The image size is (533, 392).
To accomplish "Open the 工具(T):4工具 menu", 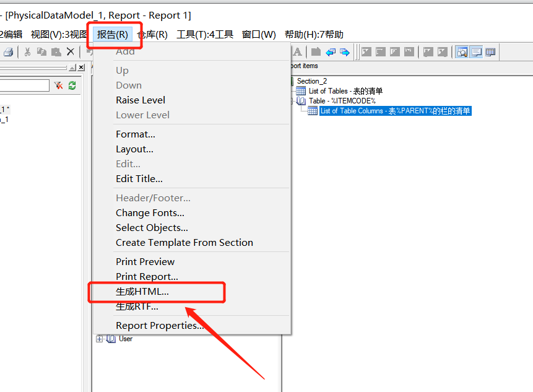I will click(x=205, y=34).
